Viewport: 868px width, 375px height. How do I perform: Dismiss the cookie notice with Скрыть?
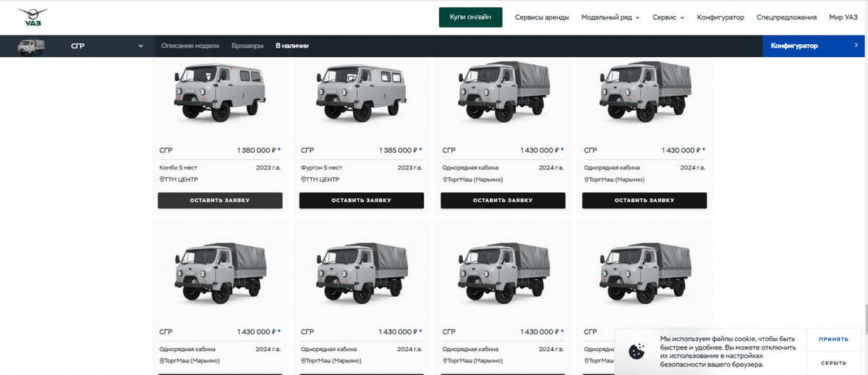(x=834, y=363)
